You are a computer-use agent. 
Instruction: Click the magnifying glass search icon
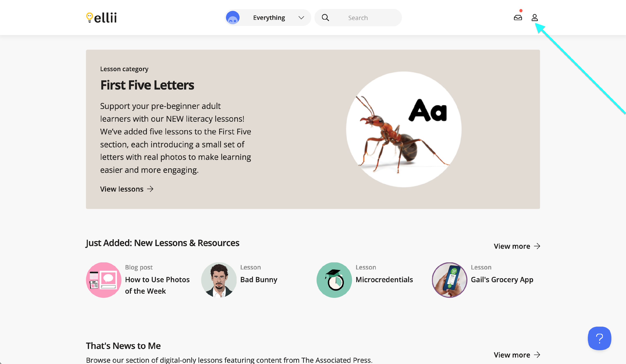(x=325, y=18)
